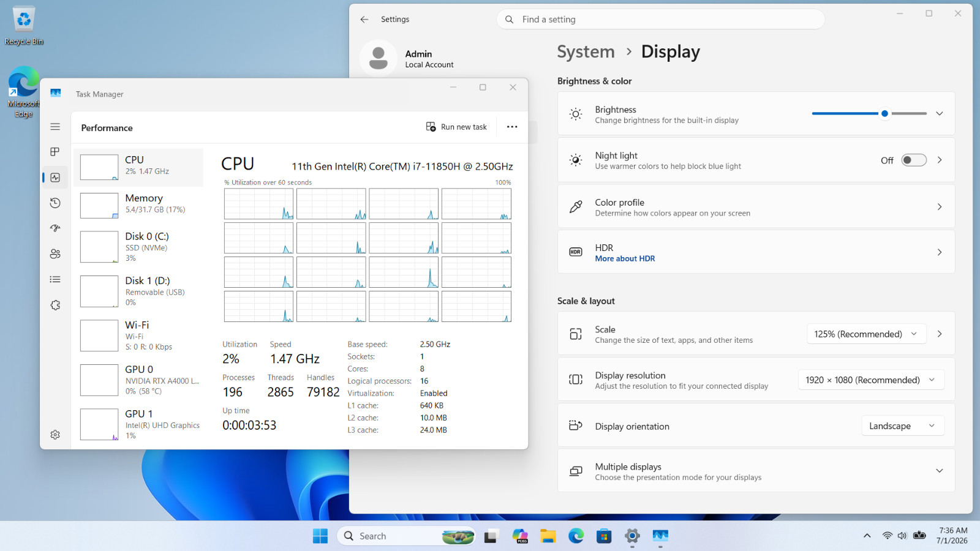
Task: Open Startup apps page in Task Manager
Action: 55,228
